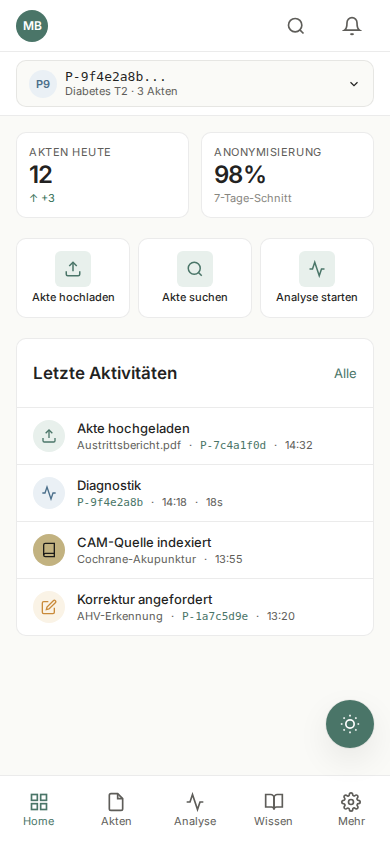Screen dimensions: 390x844
Task: Click the Akte hochladen label
Action: point(73,297)
